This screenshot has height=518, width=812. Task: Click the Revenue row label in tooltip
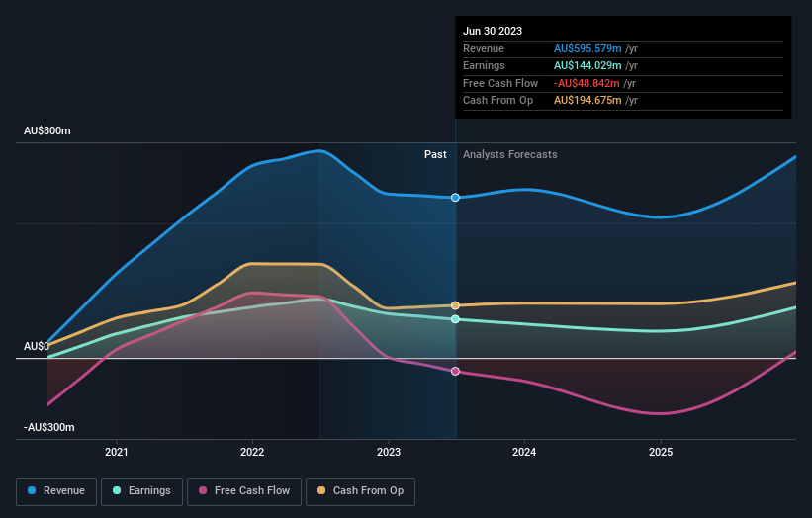tap(484, 48)
